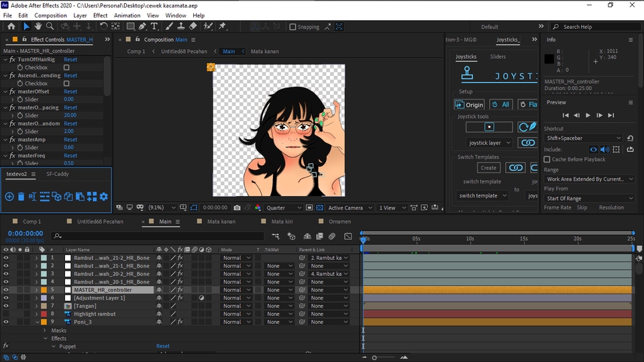Click the Home icon in toolbar
Image resolution: width=644 pixels, height=362 pixels.
[11, 26]
